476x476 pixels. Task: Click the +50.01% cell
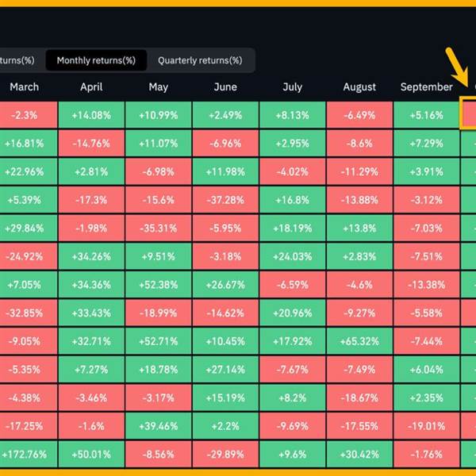click(x=91, y=454)
